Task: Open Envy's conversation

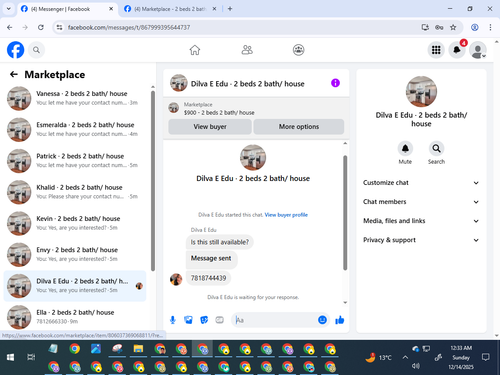Action: [x=75, y=254]
